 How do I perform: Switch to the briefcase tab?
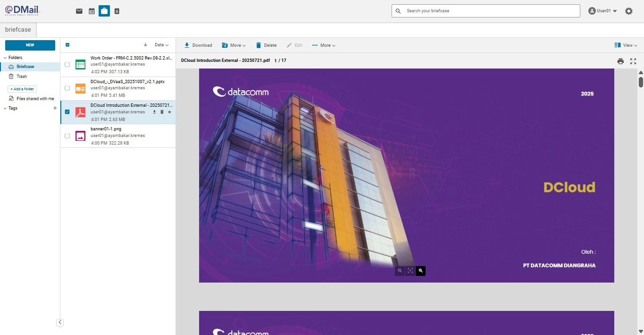[18, 29]
